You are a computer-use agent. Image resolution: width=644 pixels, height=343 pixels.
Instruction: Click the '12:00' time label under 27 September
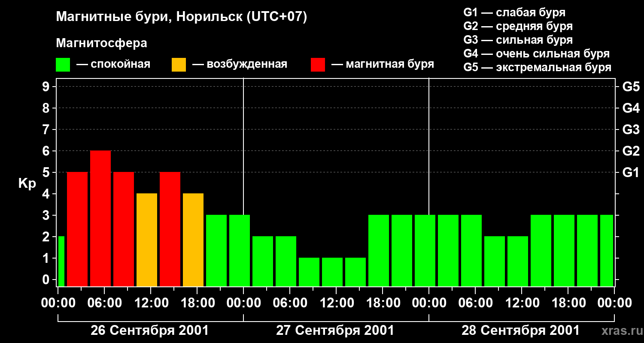coord(336,303)
